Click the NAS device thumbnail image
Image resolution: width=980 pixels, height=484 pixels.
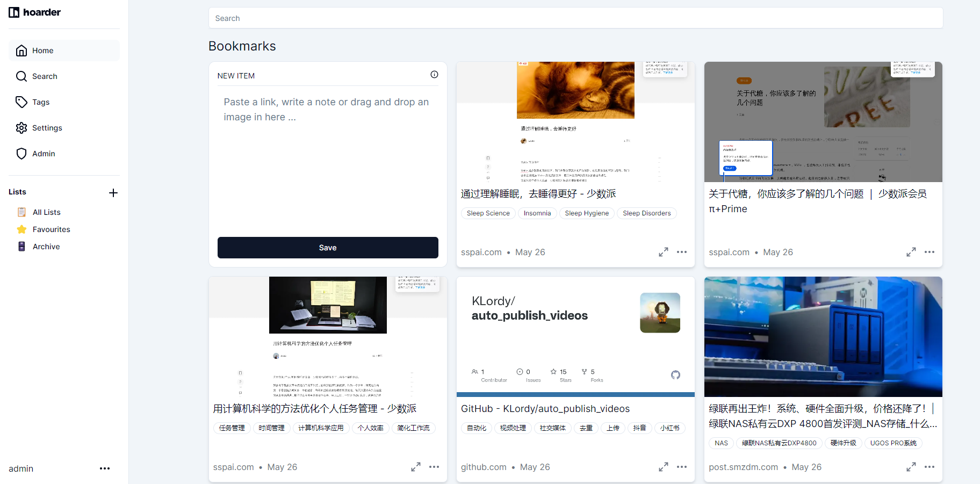click(x=823, y=337)
